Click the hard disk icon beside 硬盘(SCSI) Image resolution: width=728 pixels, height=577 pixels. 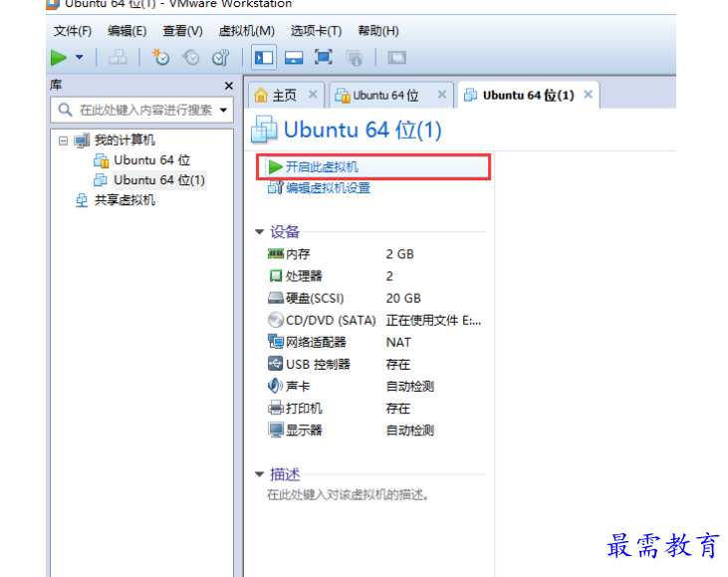tap(275, 298)
